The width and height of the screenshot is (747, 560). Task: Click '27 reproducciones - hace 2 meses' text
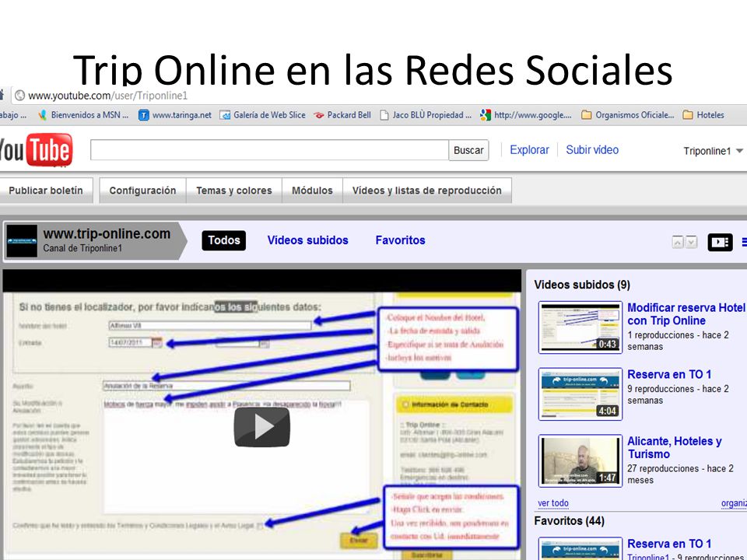pyautogui.click(x=680, y=474)
